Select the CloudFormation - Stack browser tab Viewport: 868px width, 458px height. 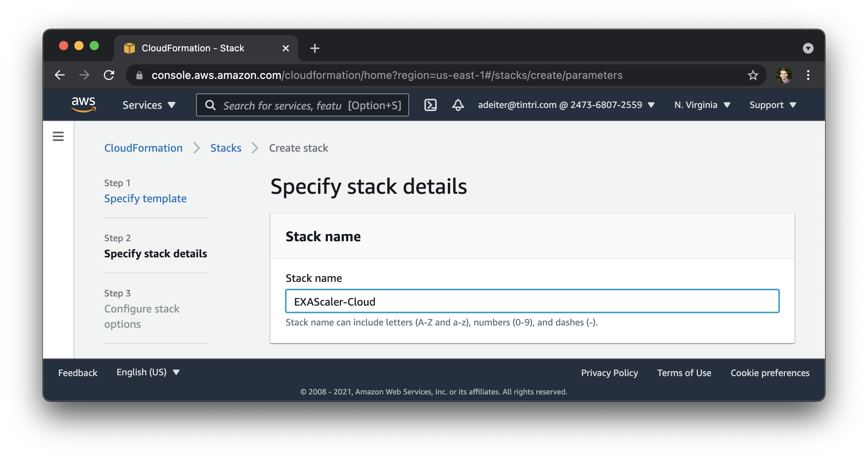coord(193,48)
